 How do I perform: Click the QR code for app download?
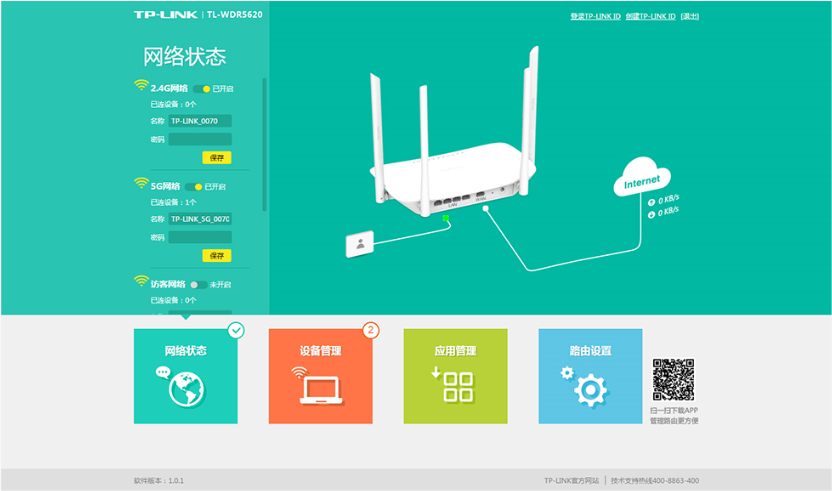[673, 380]
